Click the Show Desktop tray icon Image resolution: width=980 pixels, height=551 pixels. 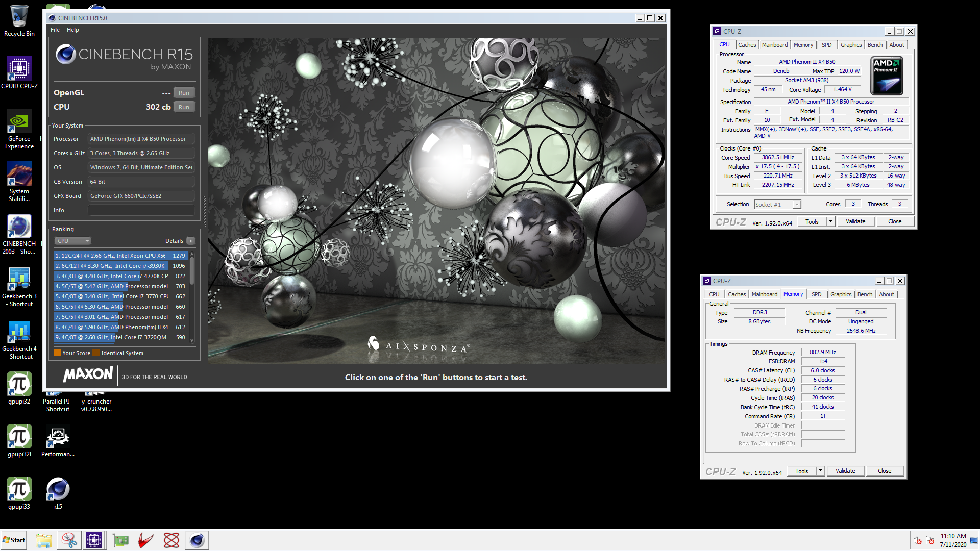[974, 540]
